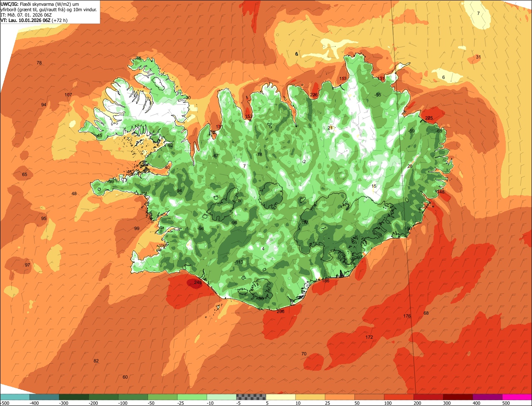Click the '248' value off the southwest coast
Image resolution: width=532 pixels, height=406 pixels.
pos(198,283)
